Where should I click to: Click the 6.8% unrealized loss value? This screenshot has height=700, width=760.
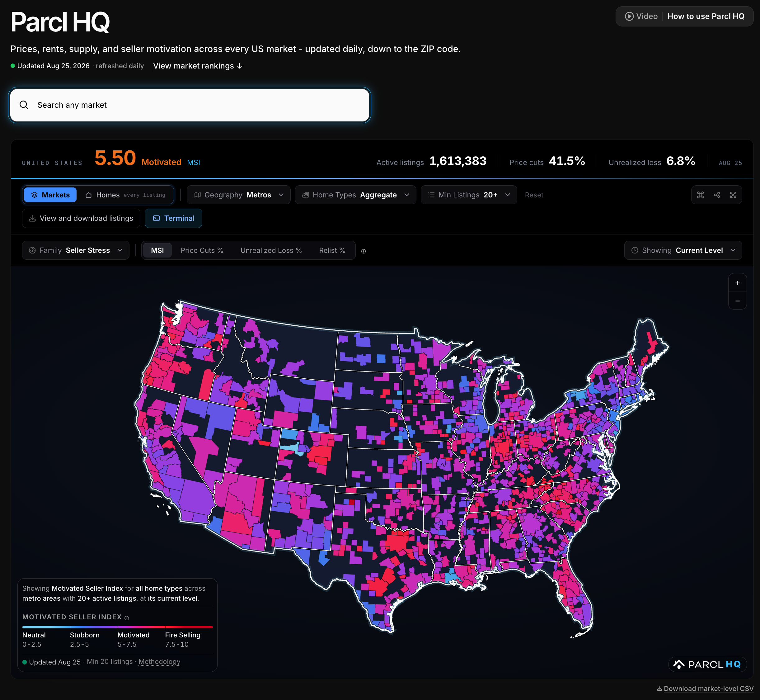681,161
